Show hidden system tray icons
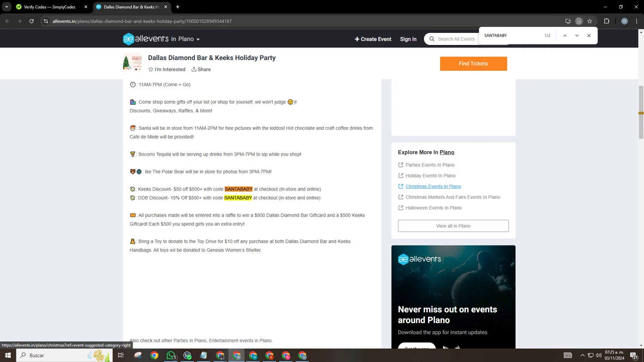This screenshot has height=362, width=644. coord(582,355)
